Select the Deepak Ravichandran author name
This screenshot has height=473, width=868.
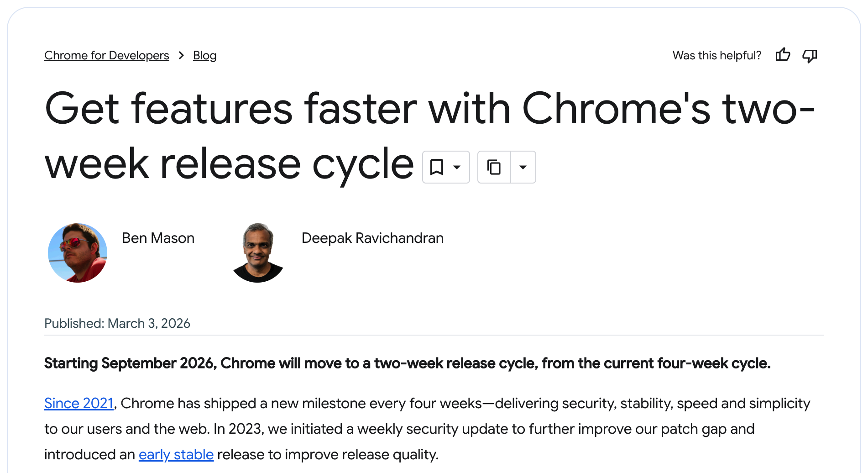[x=372, y=238]
